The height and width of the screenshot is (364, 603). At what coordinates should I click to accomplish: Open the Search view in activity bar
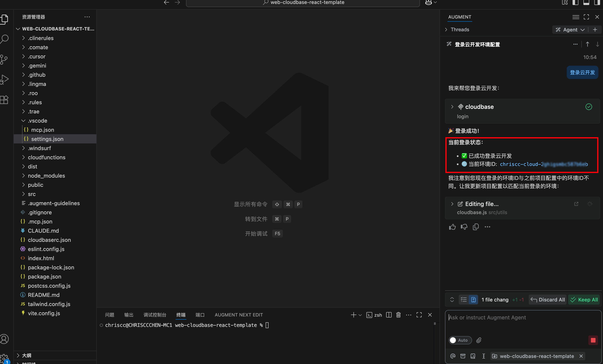click(4, 39)
